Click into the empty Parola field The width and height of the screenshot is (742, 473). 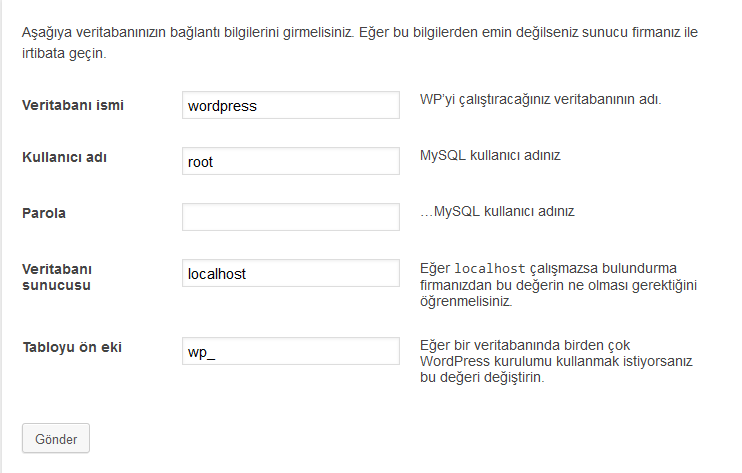click(291, 217)
